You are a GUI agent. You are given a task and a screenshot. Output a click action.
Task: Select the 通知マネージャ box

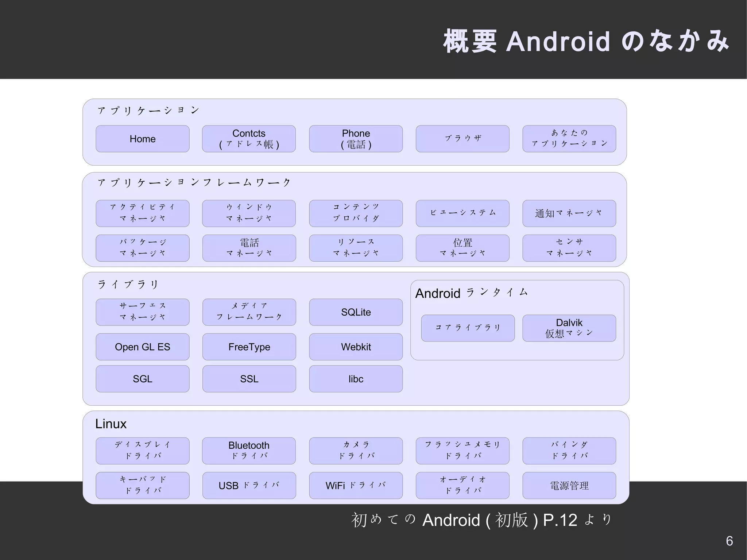click(569, 213)
